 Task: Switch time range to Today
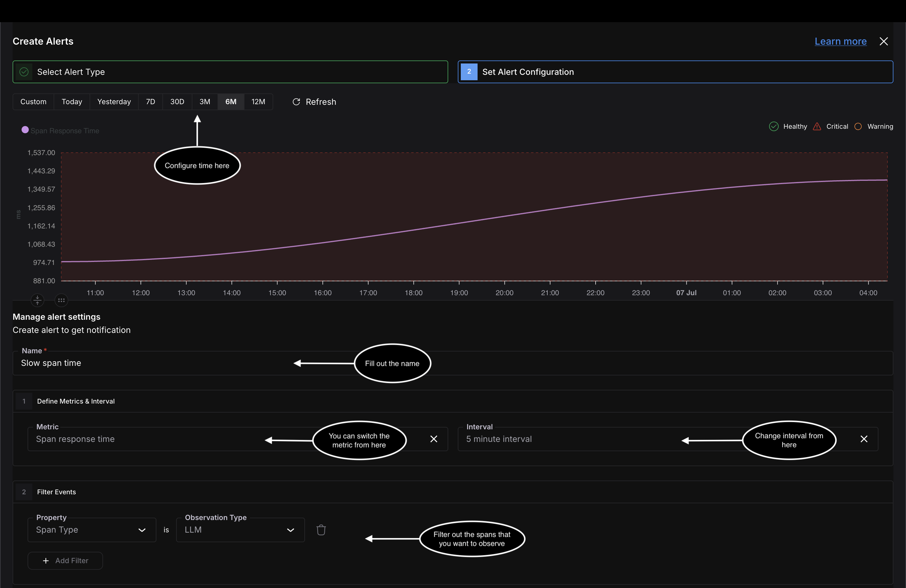point(72,101)
